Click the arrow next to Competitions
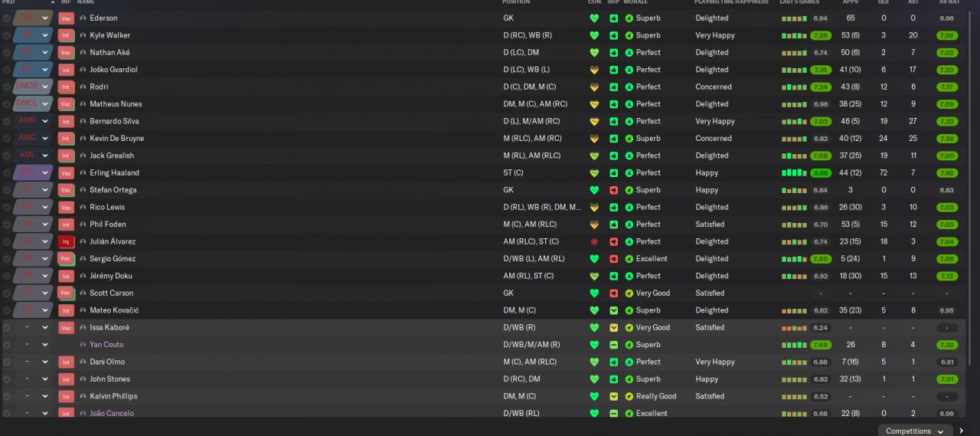The width and height of the screenshot is (980, 436). click(962, 431)
